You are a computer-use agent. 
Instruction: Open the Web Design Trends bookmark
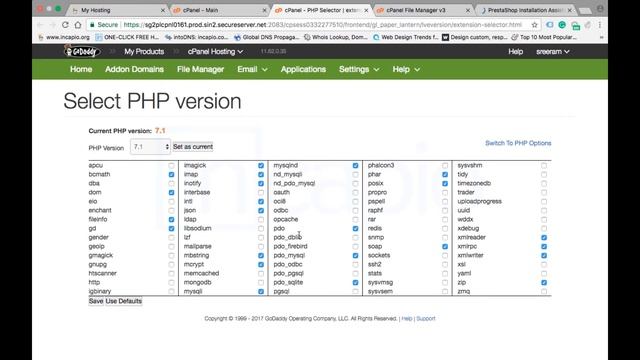tap(405, 37)
